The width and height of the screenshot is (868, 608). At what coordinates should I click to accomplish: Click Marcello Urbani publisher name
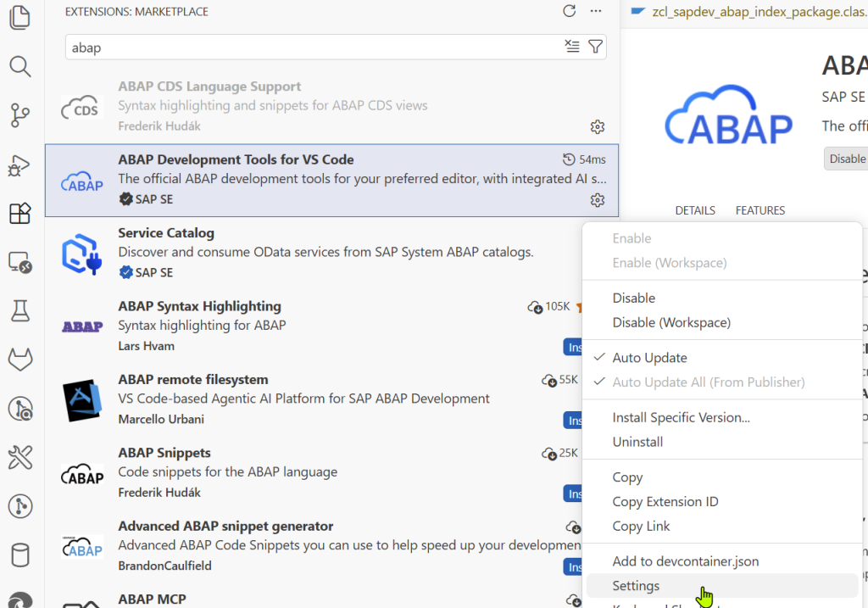click(x=161, y=419)
